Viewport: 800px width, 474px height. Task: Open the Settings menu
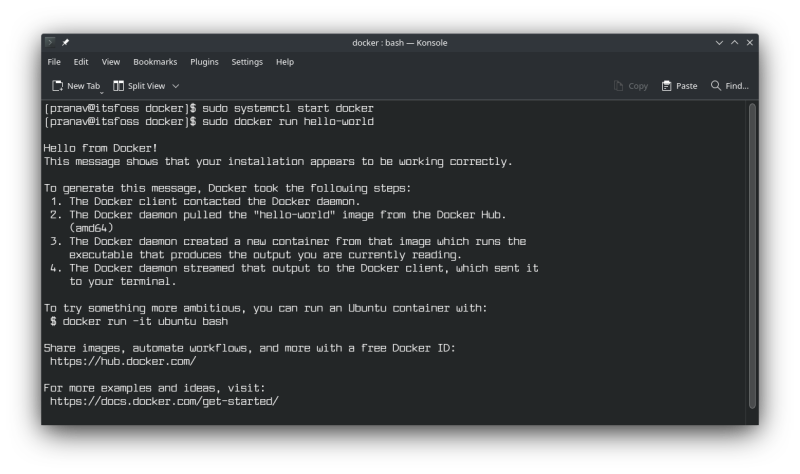click(247, 62)
